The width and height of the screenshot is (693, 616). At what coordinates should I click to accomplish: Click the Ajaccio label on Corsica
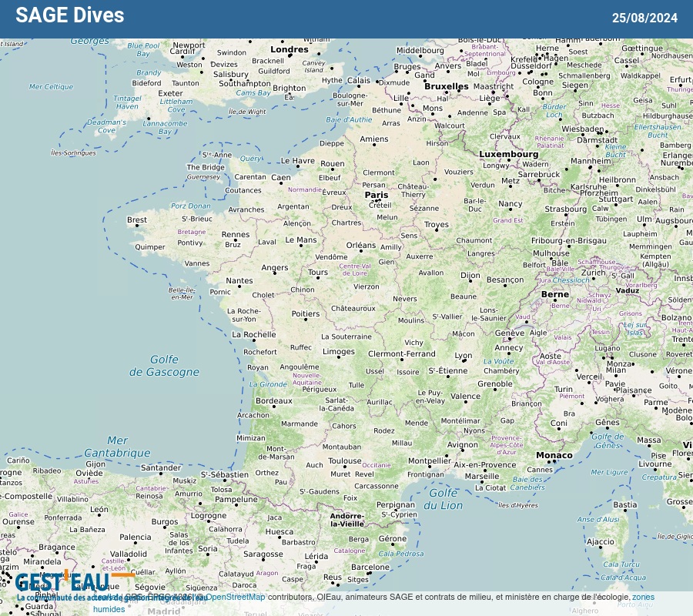click(x=601, y=542)
